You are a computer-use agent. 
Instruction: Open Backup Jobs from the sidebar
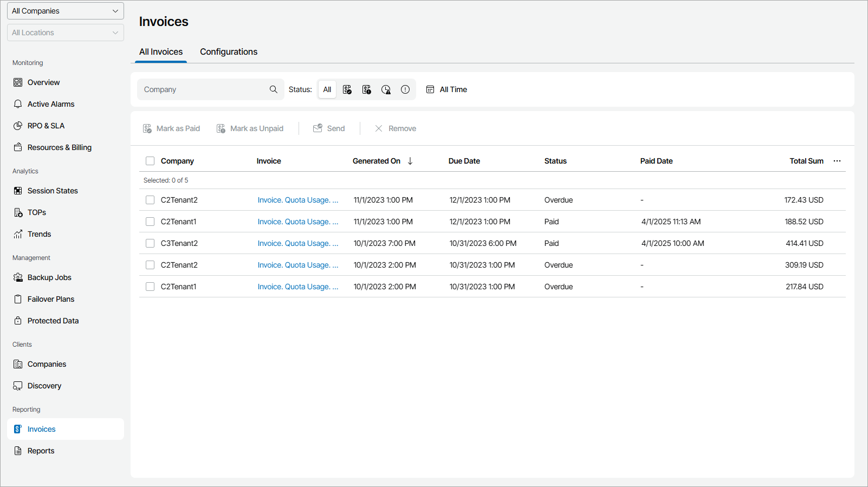click(x=49, y=277)
